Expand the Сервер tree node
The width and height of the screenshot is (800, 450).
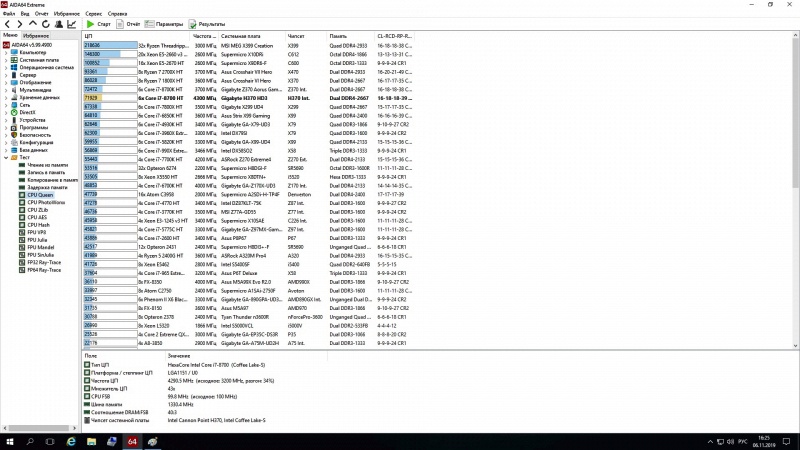coord(6,75)
